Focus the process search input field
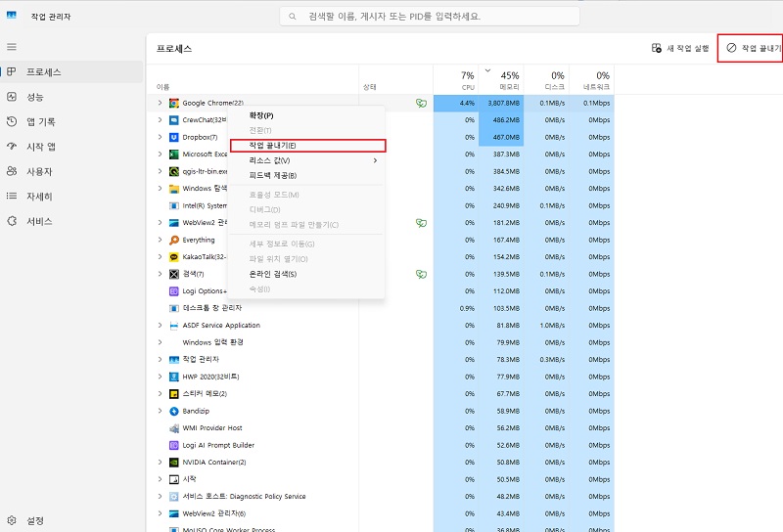 click(430, 17)
